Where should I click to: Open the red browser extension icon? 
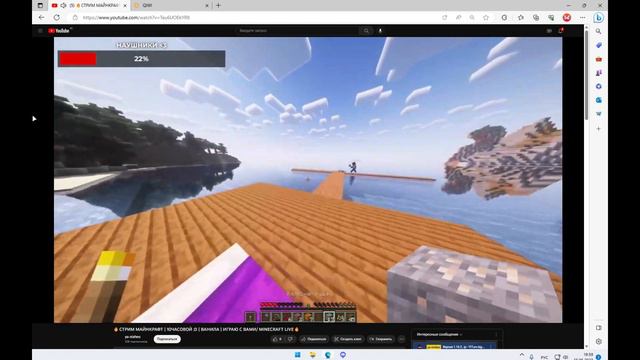(x=567, y=18)
